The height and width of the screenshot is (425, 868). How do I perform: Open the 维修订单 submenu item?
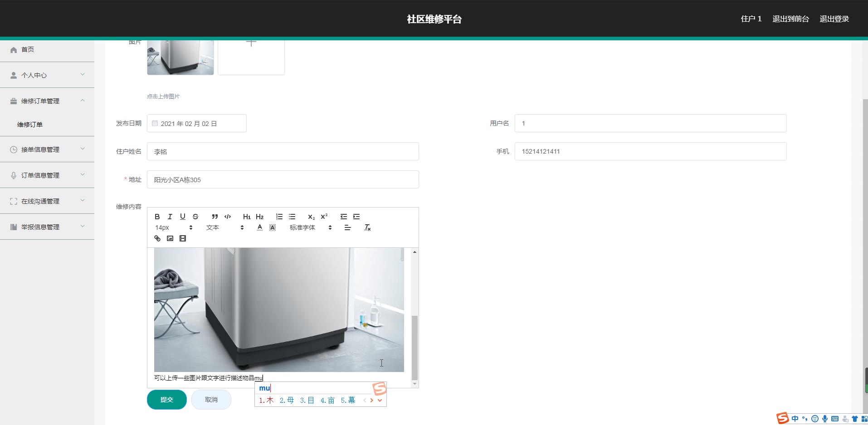tap(47, 125)
